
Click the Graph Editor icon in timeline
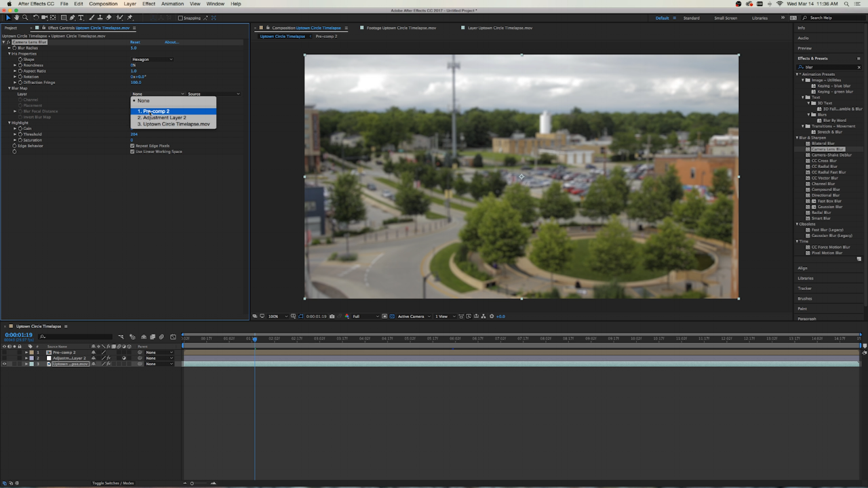(x=173, y=337)
